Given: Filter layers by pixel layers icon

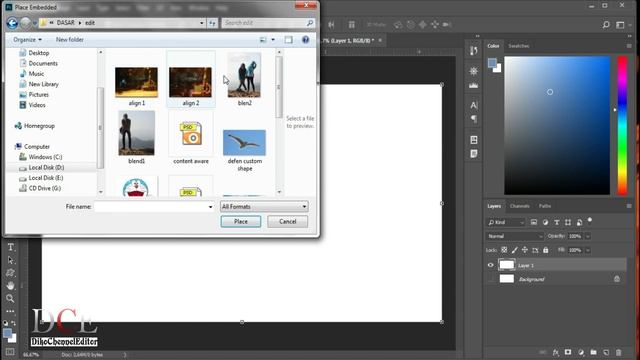Looking at the screenshot, I should 534,222.
